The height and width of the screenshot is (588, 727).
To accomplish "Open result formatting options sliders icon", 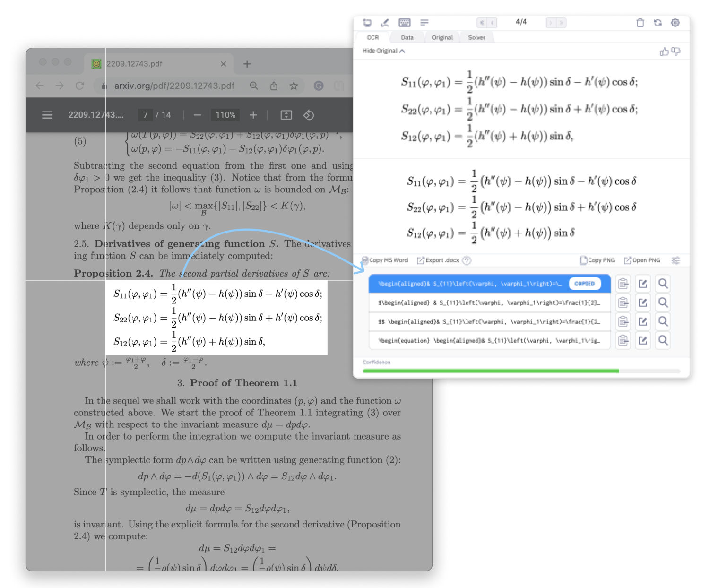I will [675, 260].
